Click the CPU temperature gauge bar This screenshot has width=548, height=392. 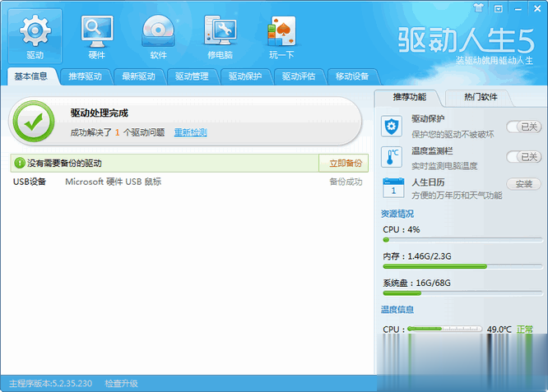pyautogui.click(x=444, y=329)
